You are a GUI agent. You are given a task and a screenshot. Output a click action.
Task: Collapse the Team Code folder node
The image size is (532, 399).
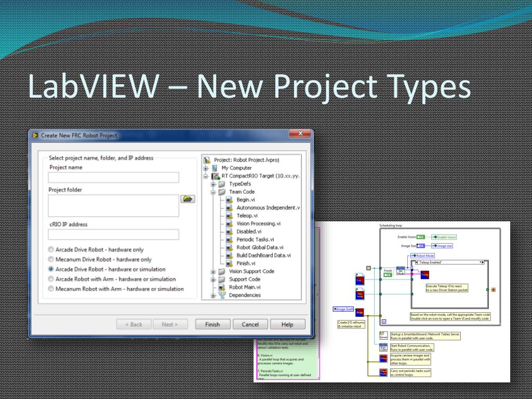214,192
